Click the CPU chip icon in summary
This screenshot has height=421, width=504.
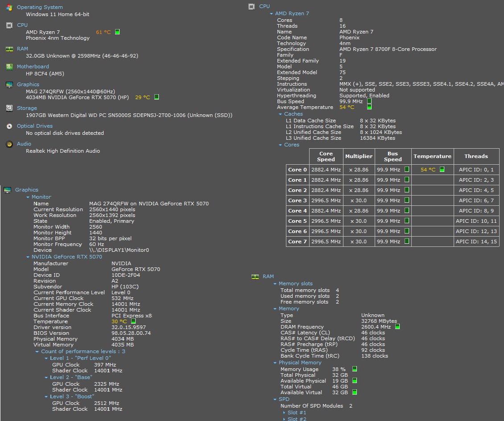pyautogui.click(x=9, y=25)
